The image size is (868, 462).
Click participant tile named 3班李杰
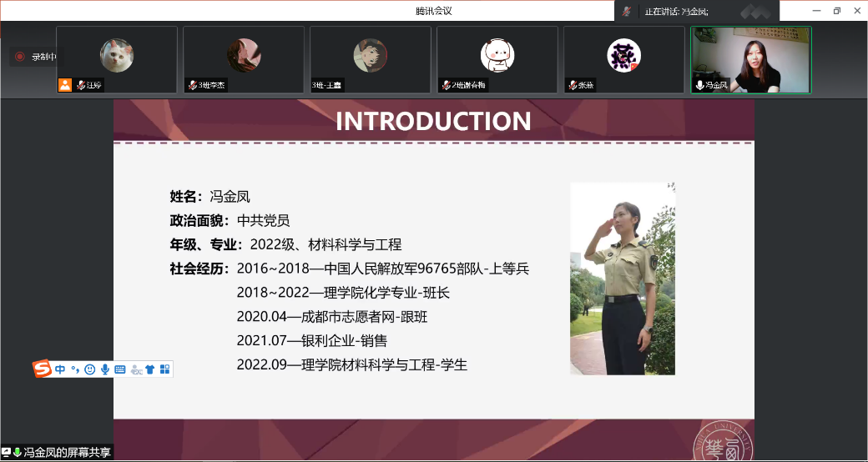244,59
